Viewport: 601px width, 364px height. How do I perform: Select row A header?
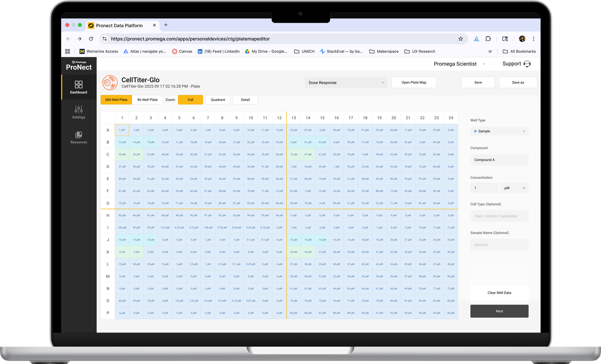click(x=108, y=130)
